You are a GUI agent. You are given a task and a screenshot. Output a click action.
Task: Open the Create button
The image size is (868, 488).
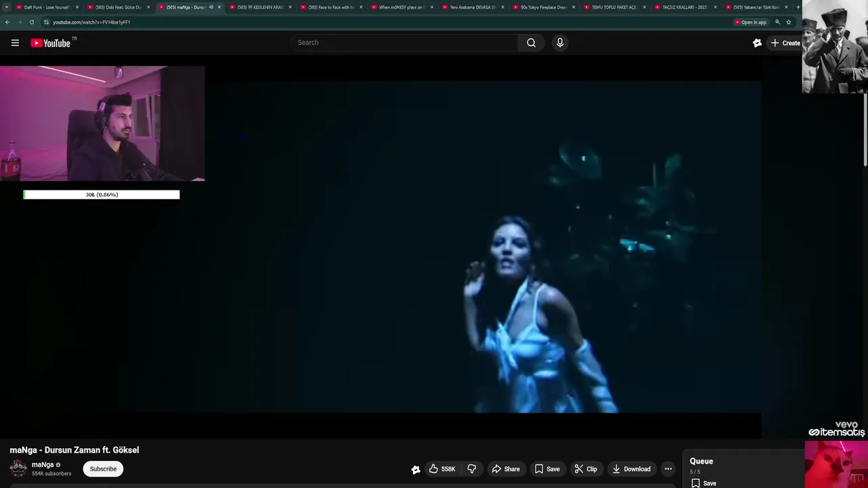coord(785,43)
